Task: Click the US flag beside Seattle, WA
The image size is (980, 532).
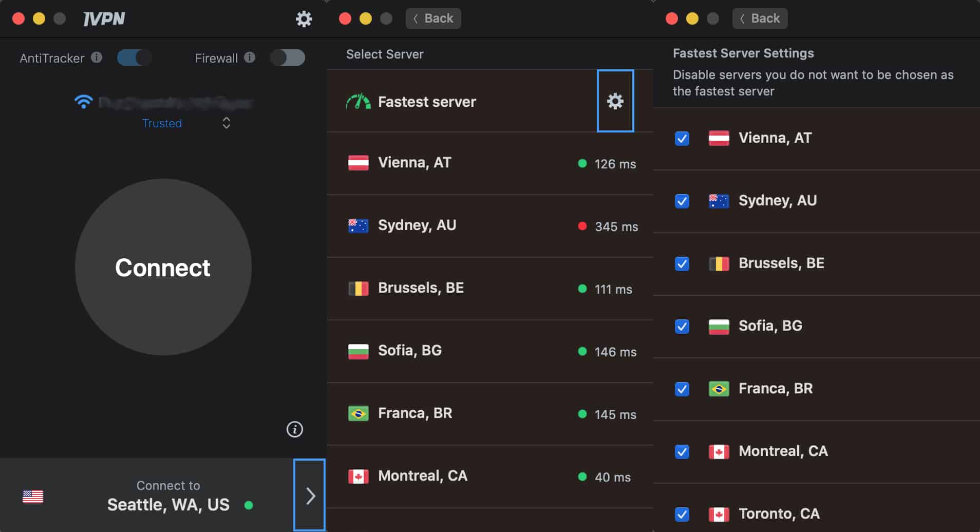Action: [32, 496]
